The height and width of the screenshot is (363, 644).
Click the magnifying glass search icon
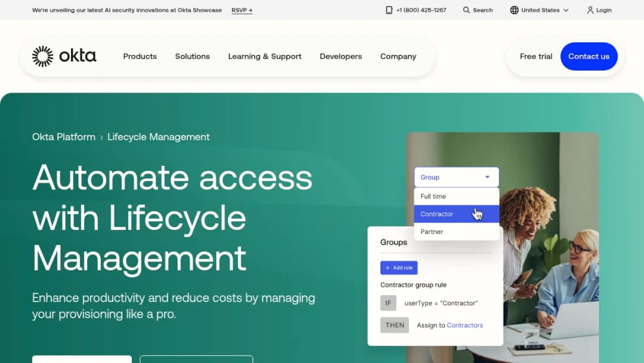click(x=466, y=10)
